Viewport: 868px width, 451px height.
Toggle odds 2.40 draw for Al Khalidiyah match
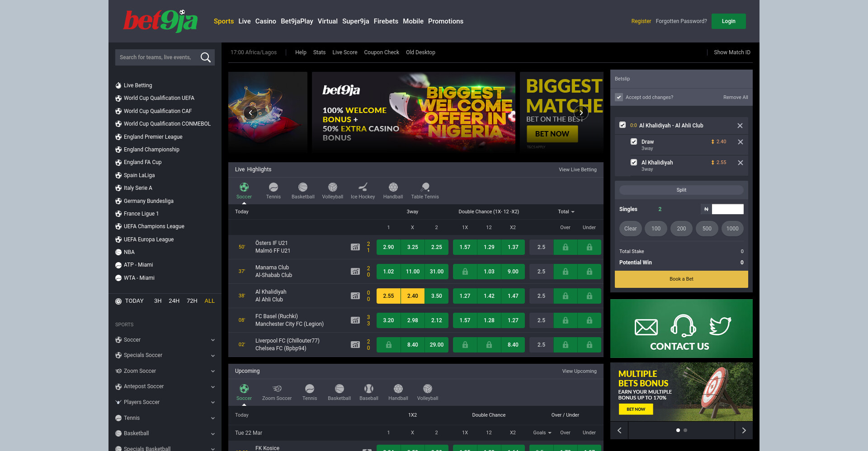point(413,296)
